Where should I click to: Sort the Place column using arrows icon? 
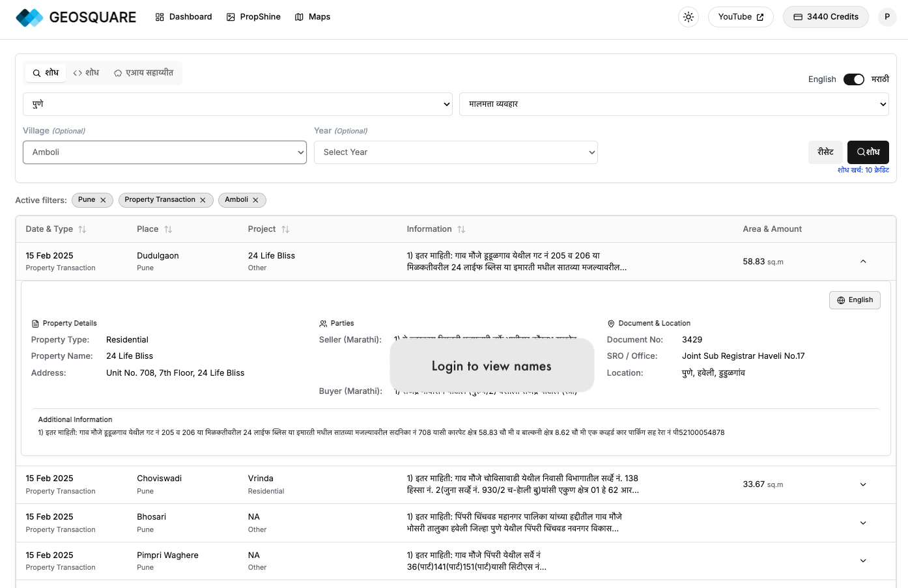coord(168,229)
